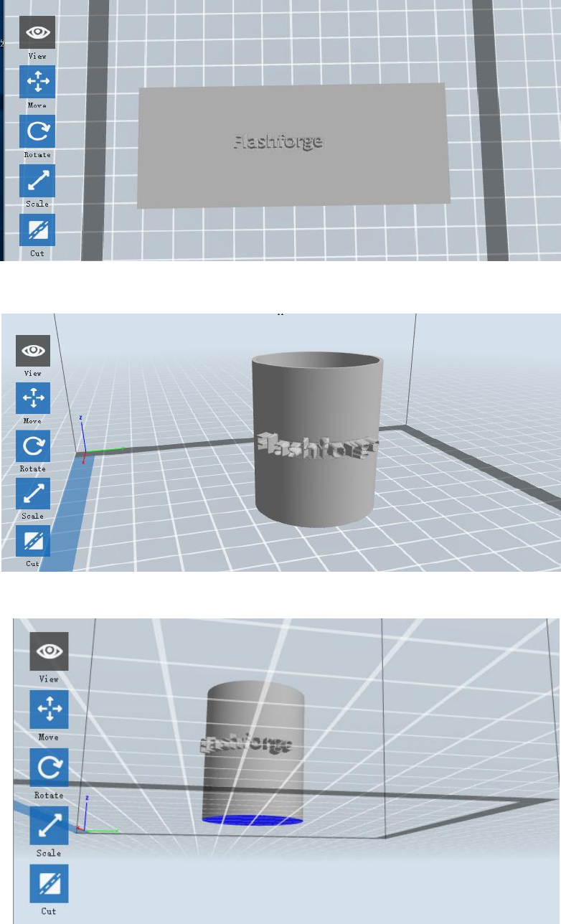Click Rotate icon in middle screenshot
This screenshot has width=561, height=924.
[33, 446]
